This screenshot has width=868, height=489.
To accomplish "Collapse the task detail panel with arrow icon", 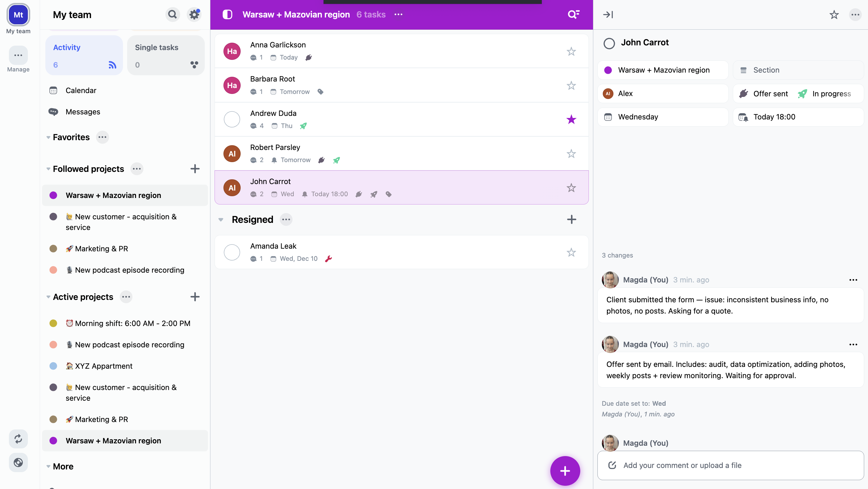I will pos(608,15).
